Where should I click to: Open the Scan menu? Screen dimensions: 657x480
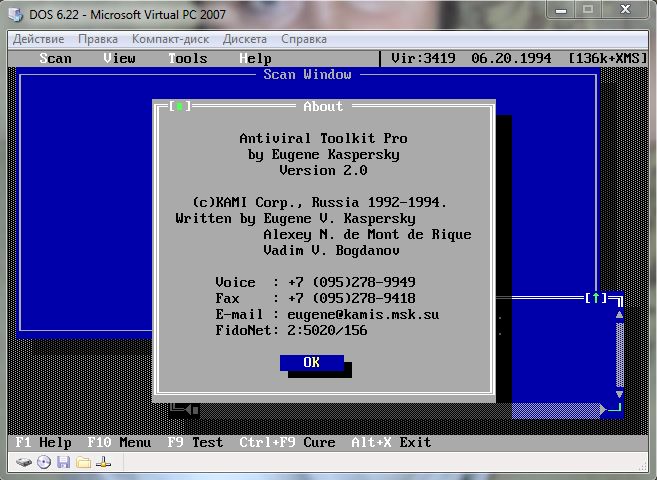tap(56, 58)
